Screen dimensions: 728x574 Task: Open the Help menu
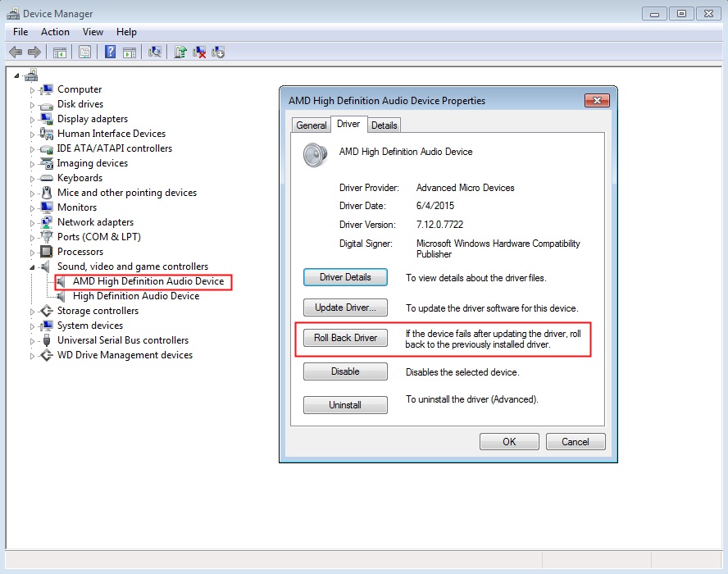click(x=126, y=32)
